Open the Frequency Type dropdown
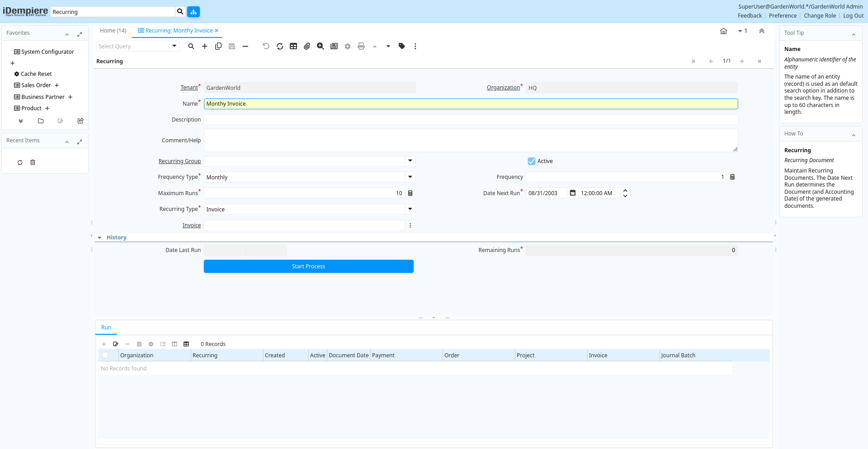Screen dimensions: 868x449 click(410, 177)
